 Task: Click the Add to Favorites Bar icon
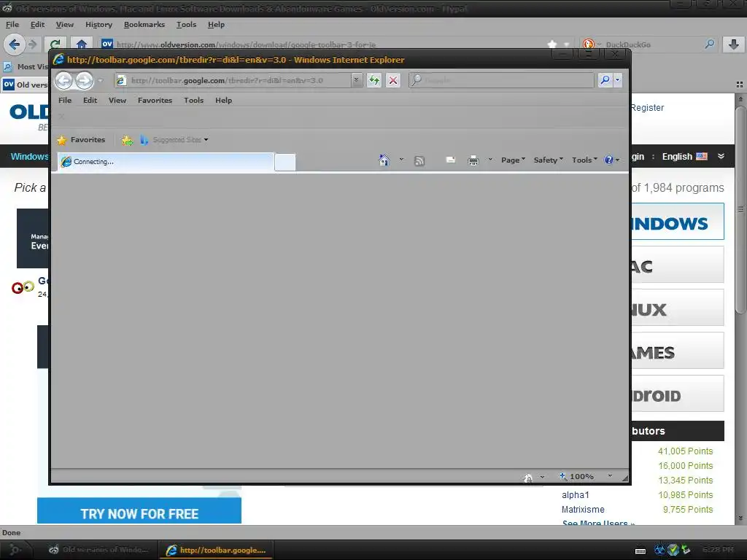click(127, 140)
